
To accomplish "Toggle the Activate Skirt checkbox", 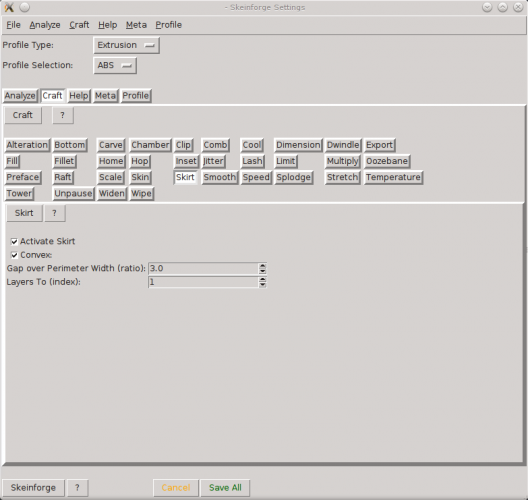I will tap(14, 241).
